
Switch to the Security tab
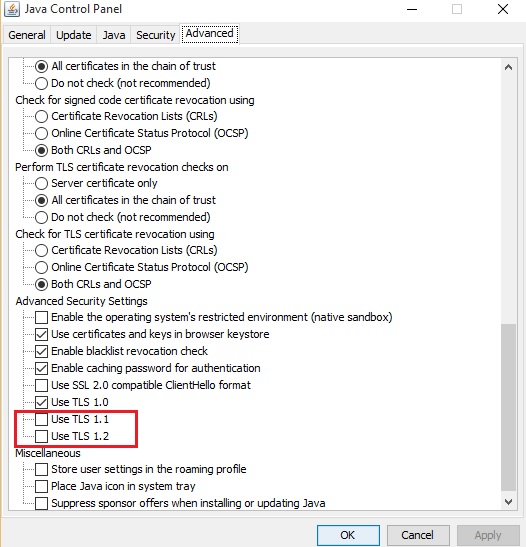[156, 35]
